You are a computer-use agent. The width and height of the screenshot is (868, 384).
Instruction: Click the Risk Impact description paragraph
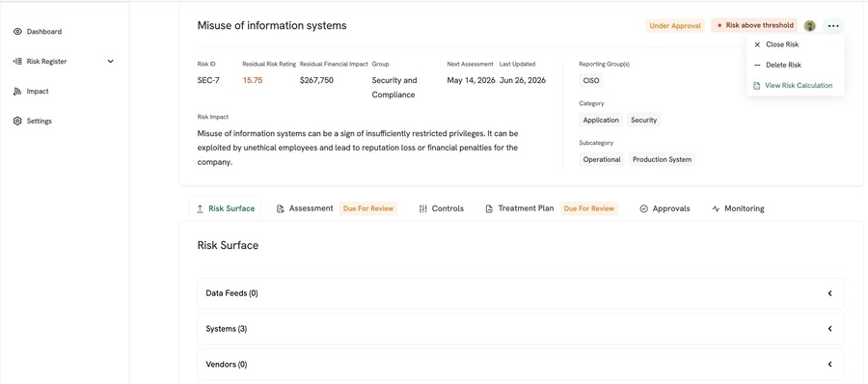[x=358, y=149]
